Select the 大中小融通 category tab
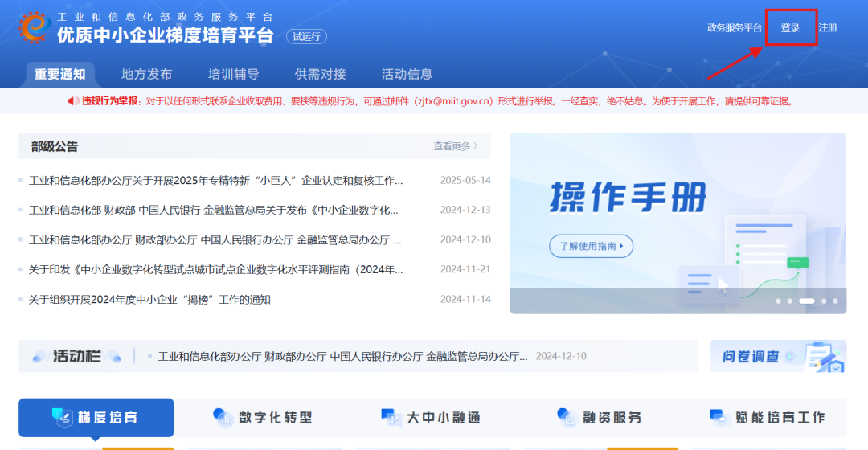The height and width of the screenshot is (450, 868). point(431,417)
